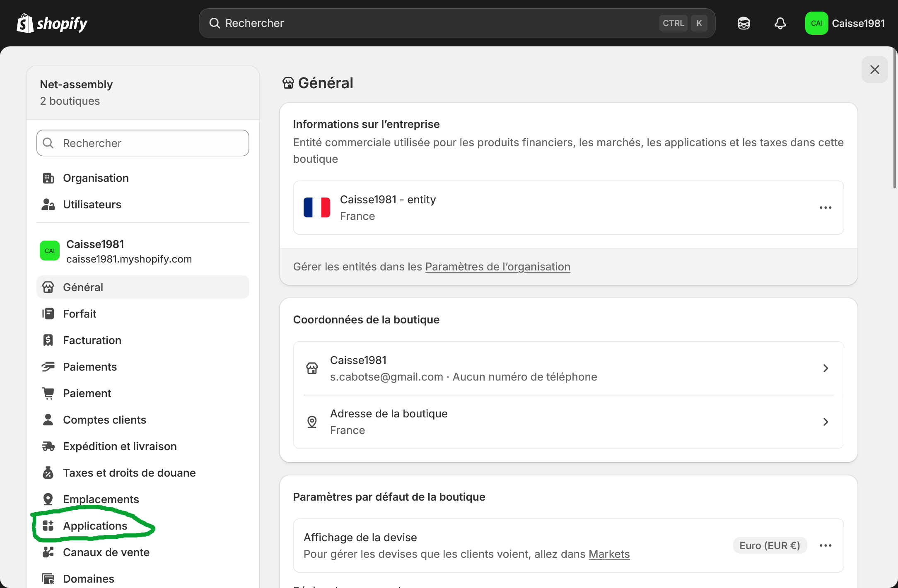Open the notifications bell

coord(780,23)
